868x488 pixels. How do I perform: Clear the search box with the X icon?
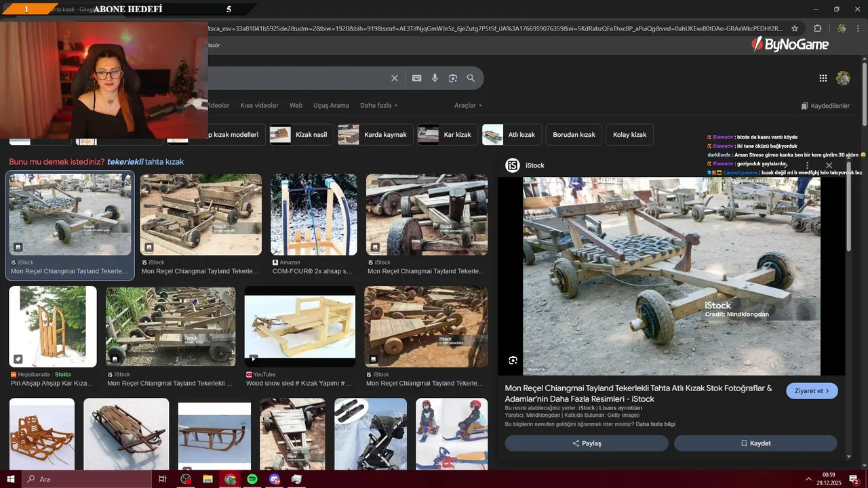(395, 78)
